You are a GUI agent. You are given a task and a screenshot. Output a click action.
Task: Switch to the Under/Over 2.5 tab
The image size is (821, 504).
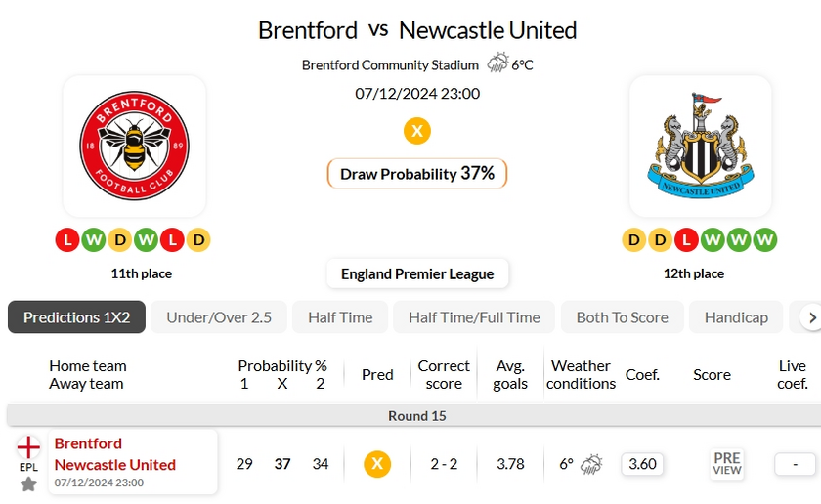click(x=219, y=317)
